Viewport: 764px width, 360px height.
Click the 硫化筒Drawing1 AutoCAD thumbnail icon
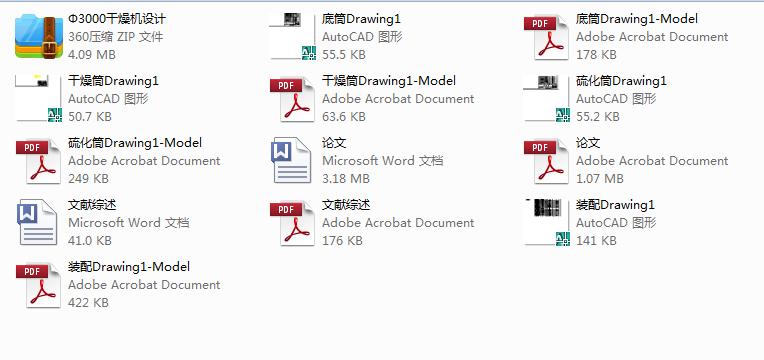click(x=547, y=98)
